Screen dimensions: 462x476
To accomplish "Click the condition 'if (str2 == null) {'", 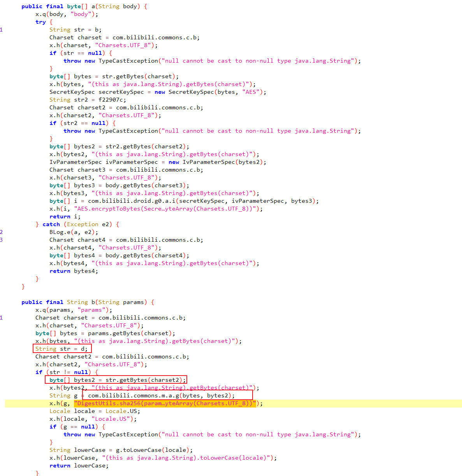I will pos(82,123).
